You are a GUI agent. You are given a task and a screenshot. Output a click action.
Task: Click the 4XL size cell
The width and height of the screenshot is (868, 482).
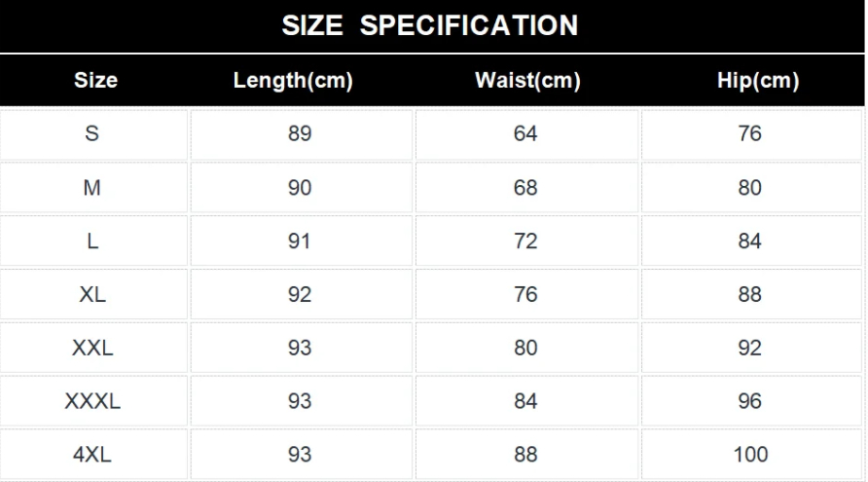(x=92, y=454)
